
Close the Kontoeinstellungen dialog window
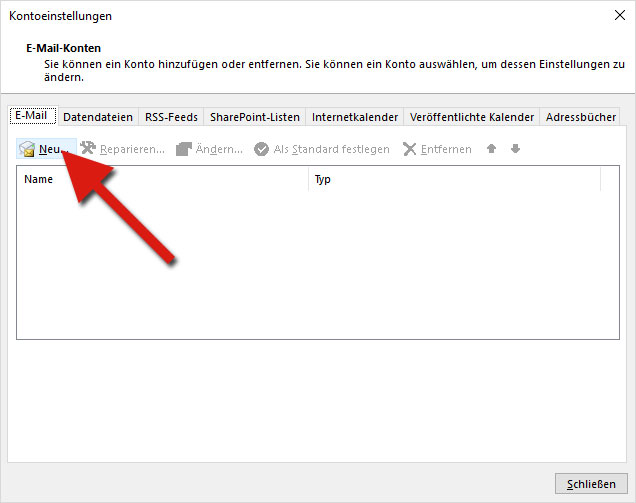619,15
